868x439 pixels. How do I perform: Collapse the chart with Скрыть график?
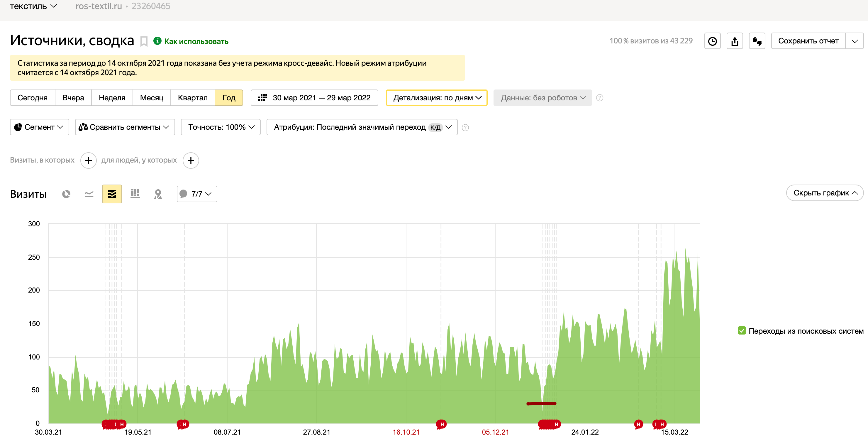tap(825, 193)
